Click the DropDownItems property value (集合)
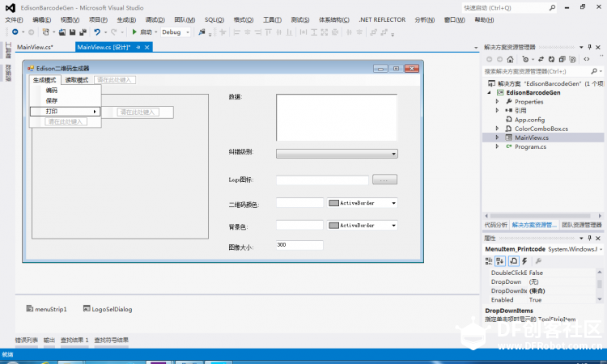607x364 pixels. 537,290
